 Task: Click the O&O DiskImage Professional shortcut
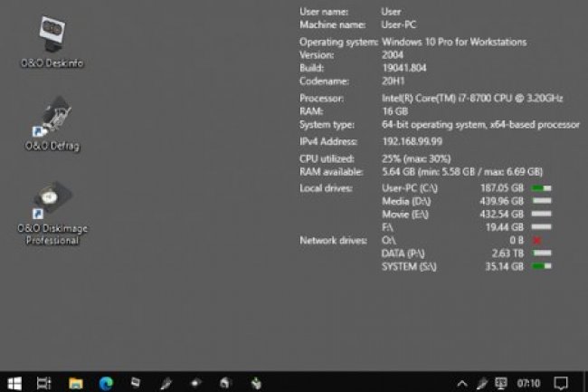click(52, 203)
